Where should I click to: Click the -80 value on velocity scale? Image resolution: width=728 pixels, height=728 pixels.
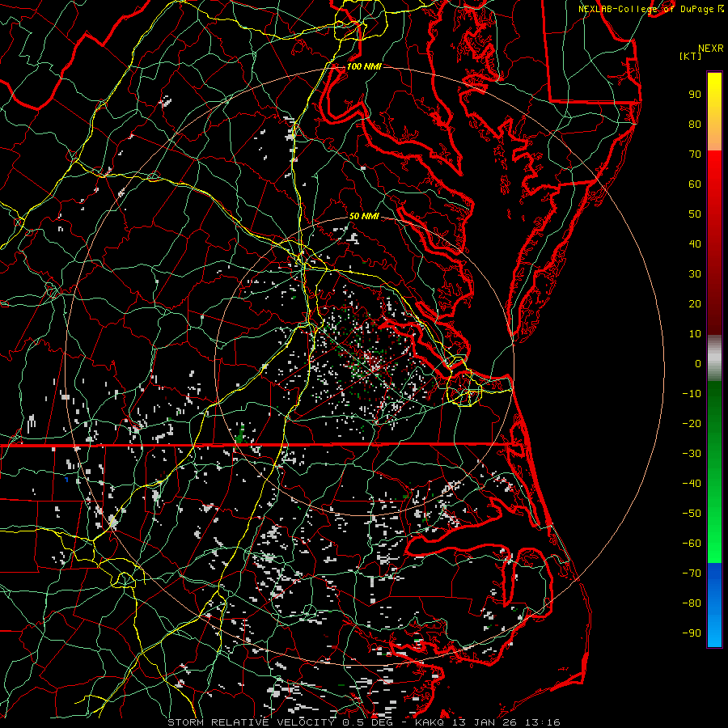(692, 603)
